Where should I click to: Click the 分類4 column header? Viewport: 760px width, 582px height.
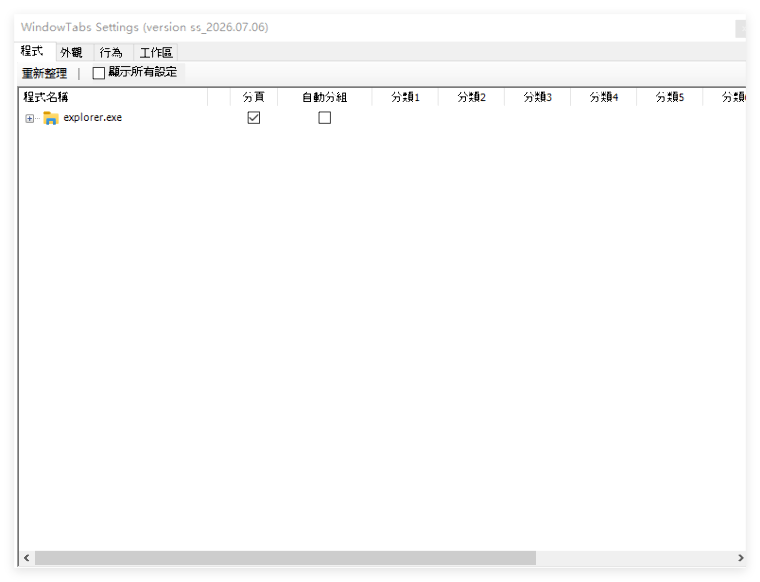tap(604, 97)
